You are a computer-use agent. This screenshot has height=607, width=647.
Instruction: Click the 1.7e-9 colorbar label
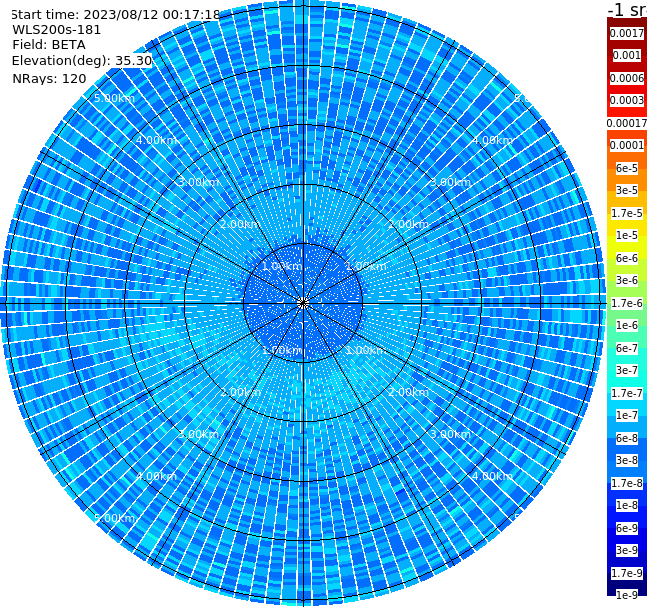pyautogui.click(x=627, y=573)
